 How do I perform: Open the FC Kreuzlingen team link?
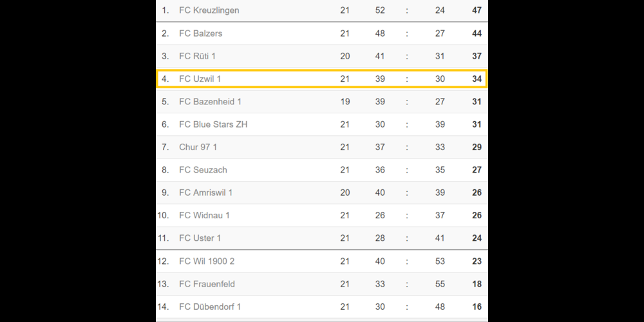(209, 10)
